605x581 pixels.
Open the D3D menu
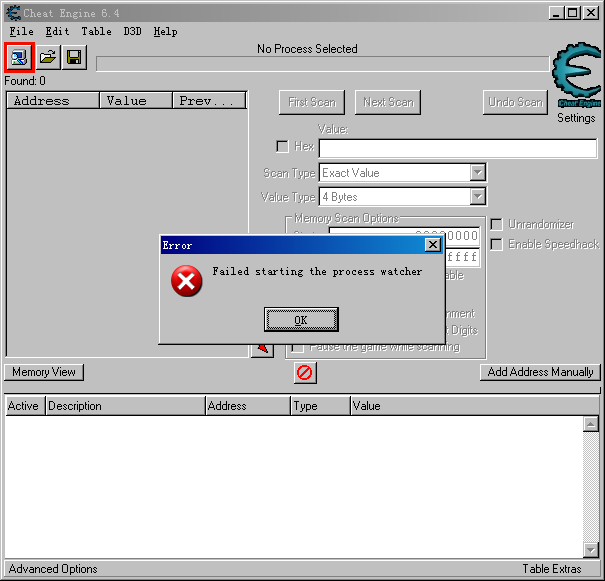point(132,31)
